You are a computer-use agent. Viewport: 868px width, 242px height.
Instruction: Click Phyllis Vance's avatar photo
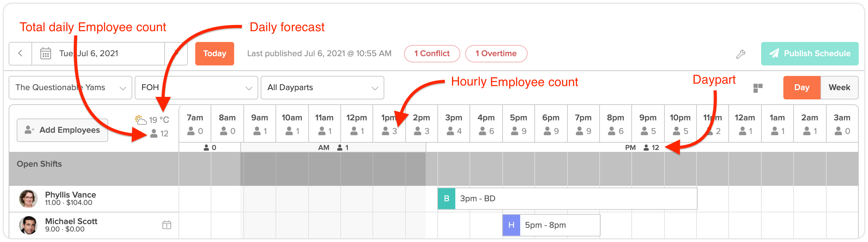coord(28,198)
